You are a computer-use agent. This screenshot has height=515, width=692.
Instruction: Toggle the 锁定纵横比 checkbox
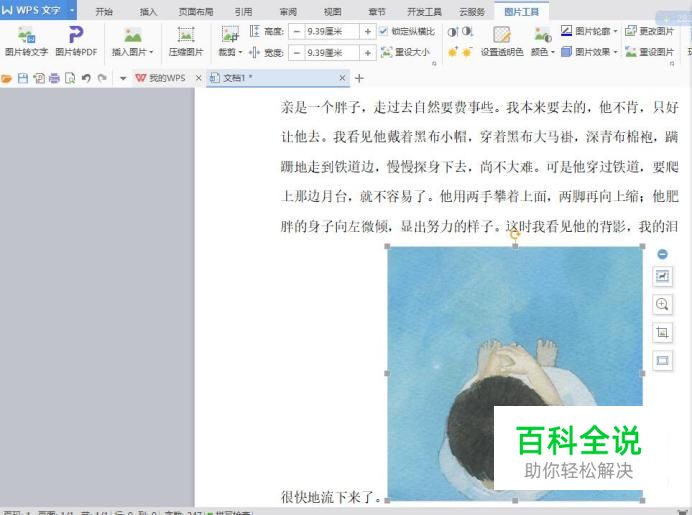click(383, 31)
